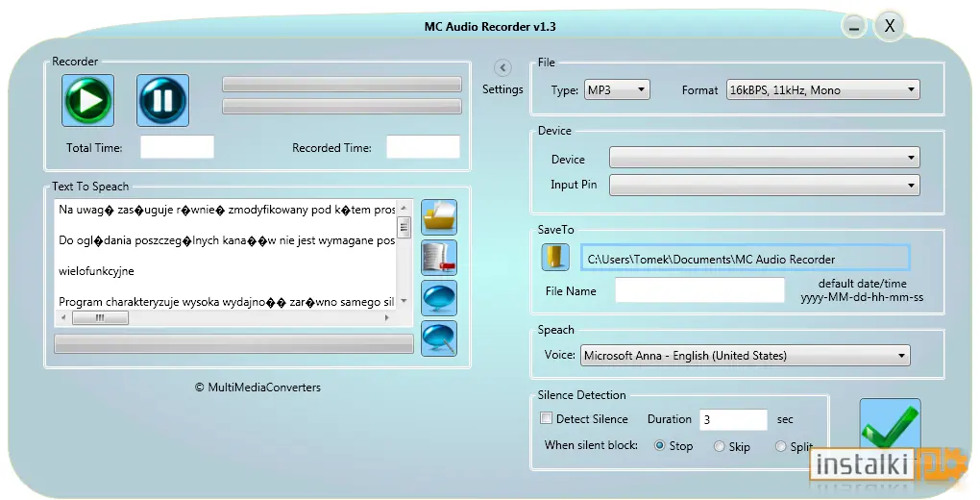Screen dimensions: 980x500
Task: Open the Voice dropdown showing Microsoft Anna
Action: click(x=745, y=356)
